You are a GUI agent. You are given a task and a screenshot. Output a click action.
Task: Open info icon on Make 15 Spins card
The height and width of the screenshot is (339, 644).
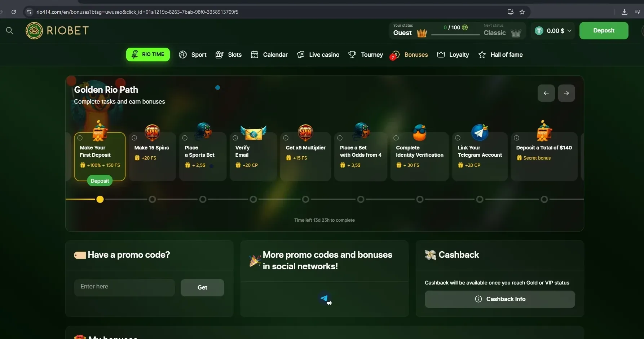pos(134,138)
